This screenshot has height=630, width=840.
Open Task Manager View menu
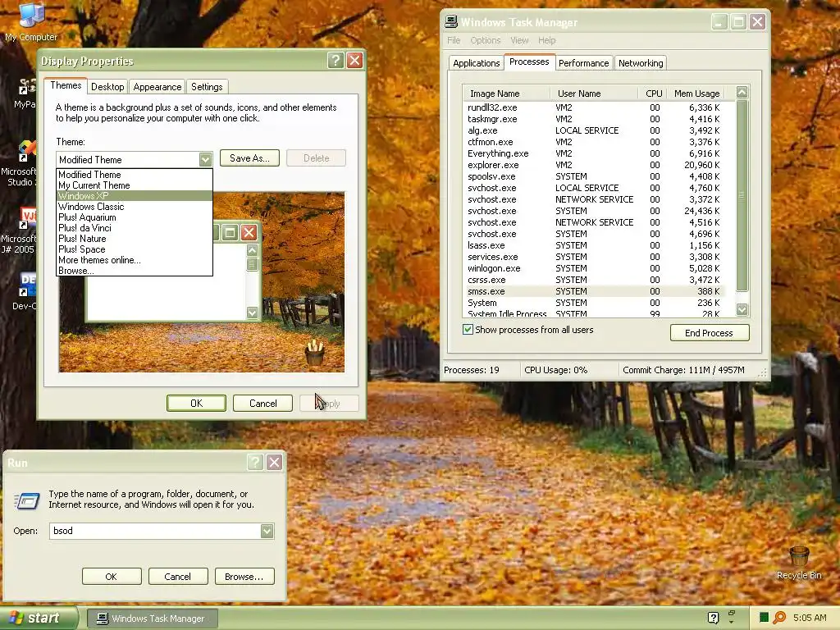(x=519, y=40)
